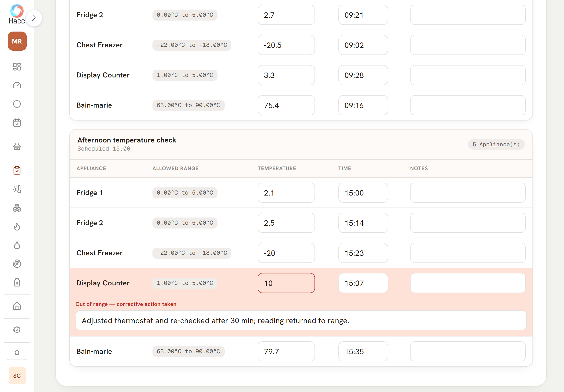Open the calendar check icon
The width and height of the screenshot is (564, 392).
click(17, 123)
